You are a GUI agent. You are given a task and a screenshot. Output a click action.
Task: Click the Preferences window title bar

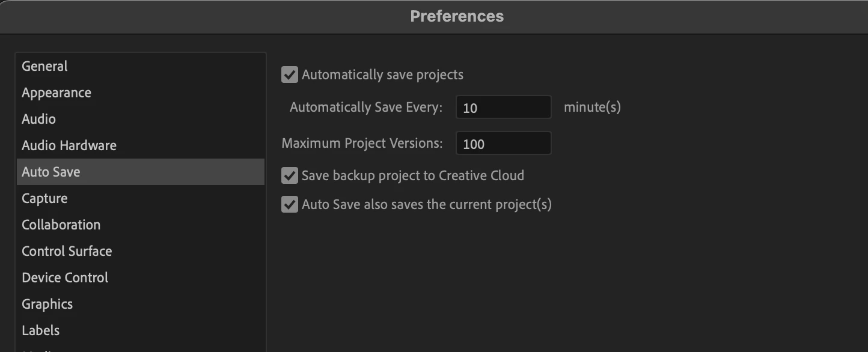tap(457, 16)
